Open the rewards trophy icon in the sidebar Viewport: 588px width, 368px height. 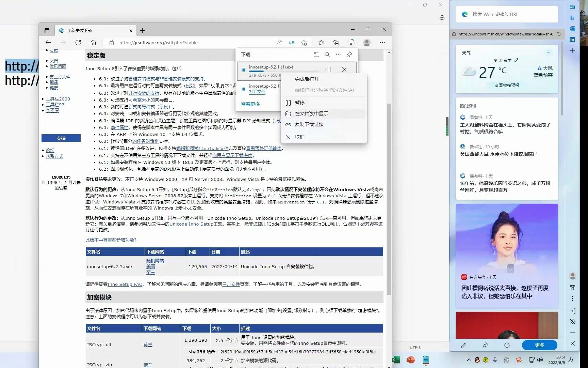pyautogui.click(x=573, y=288)
